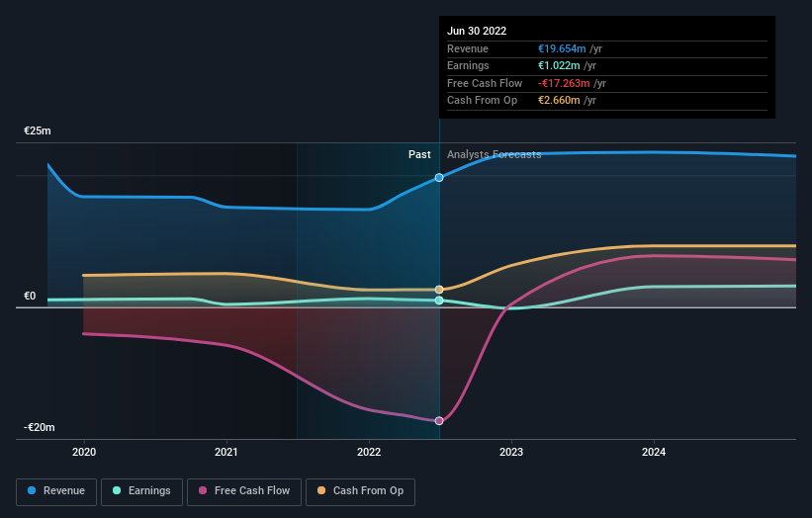Click the 2020 x-axis label
812x518 pixels.
[x=84, y=452]
